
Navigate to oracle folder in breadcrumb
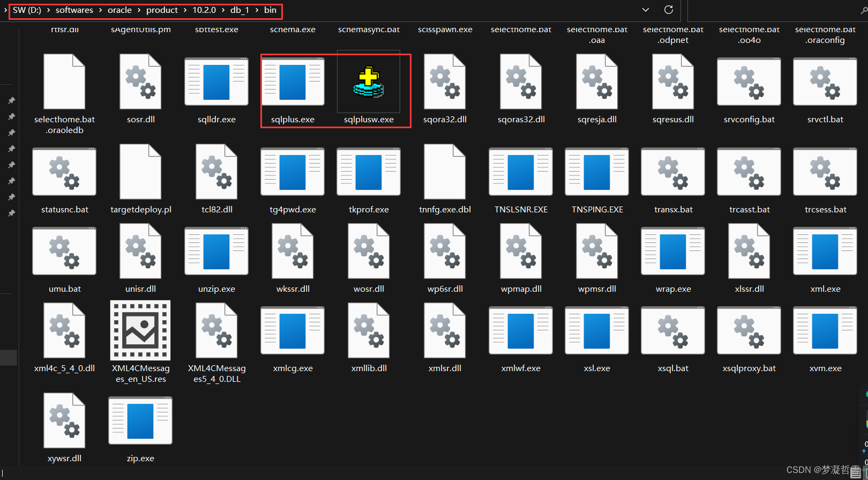(119, 10)
